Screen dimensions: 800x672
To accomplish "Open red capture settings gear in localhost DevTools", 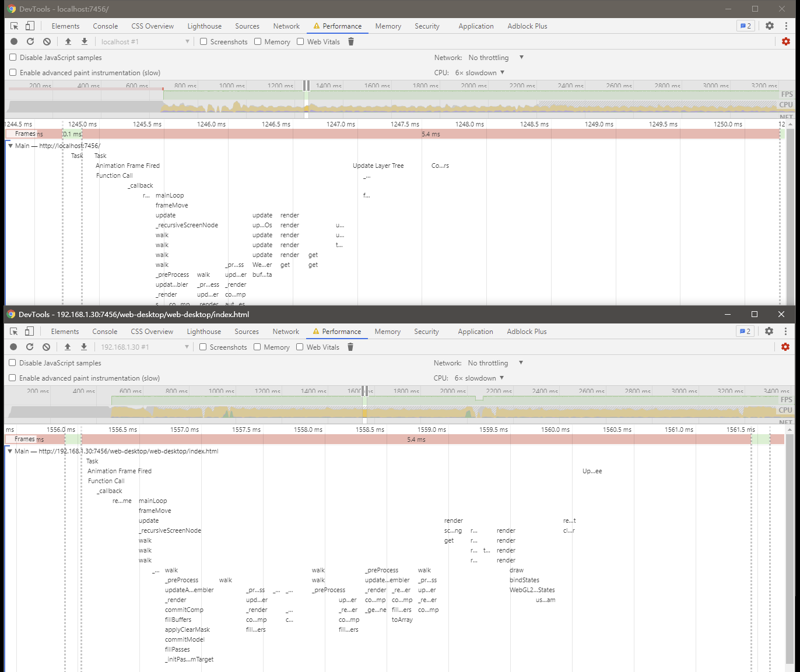I will tap(786, 41).
